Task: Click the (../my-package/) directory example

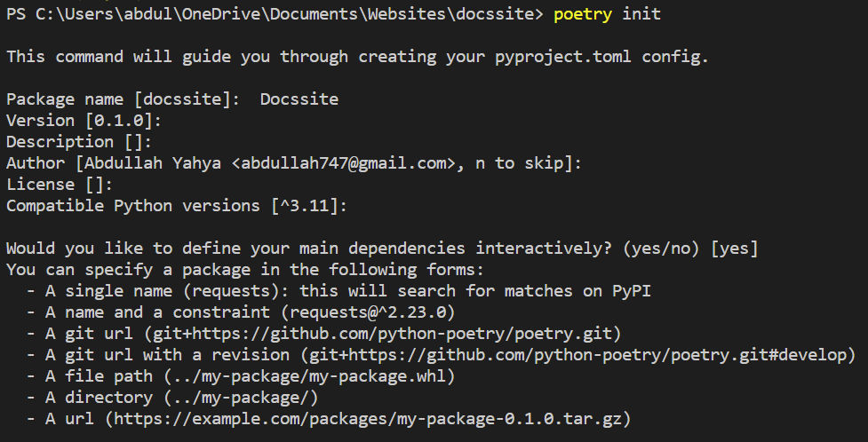Action: click(x=240, y=398)
